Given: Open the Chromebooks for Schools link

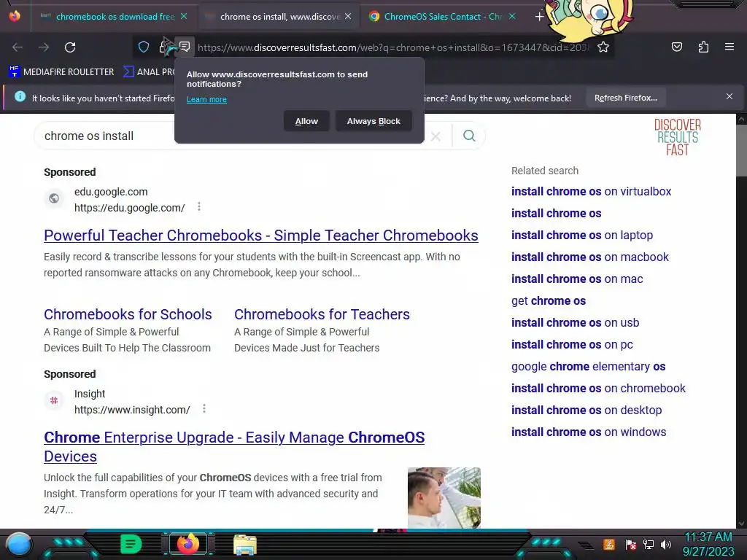Looking at the screenshot, I should [x=128, y=314].
